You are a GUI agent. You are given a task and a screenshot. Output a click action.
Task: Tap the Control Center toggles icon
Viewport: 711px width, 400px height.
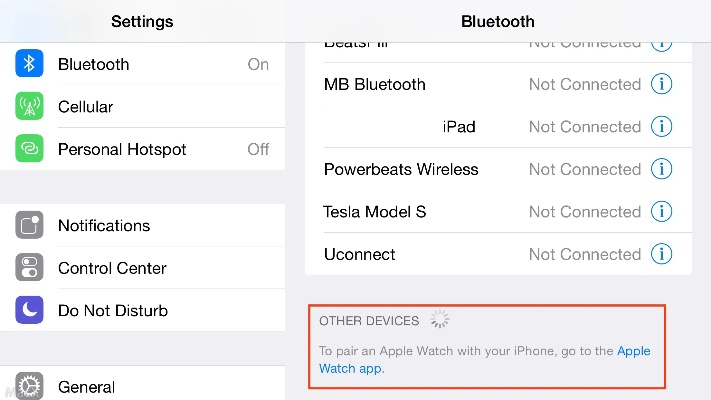(30, 268)
